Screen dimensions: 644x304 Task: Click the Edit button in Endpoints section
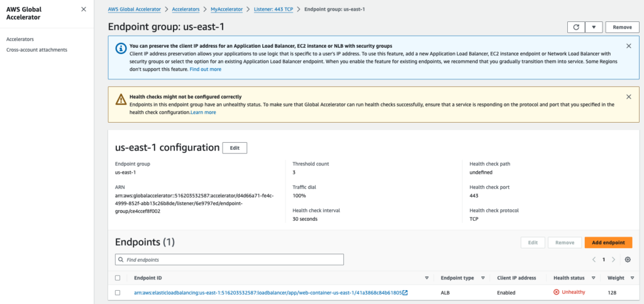533,242
